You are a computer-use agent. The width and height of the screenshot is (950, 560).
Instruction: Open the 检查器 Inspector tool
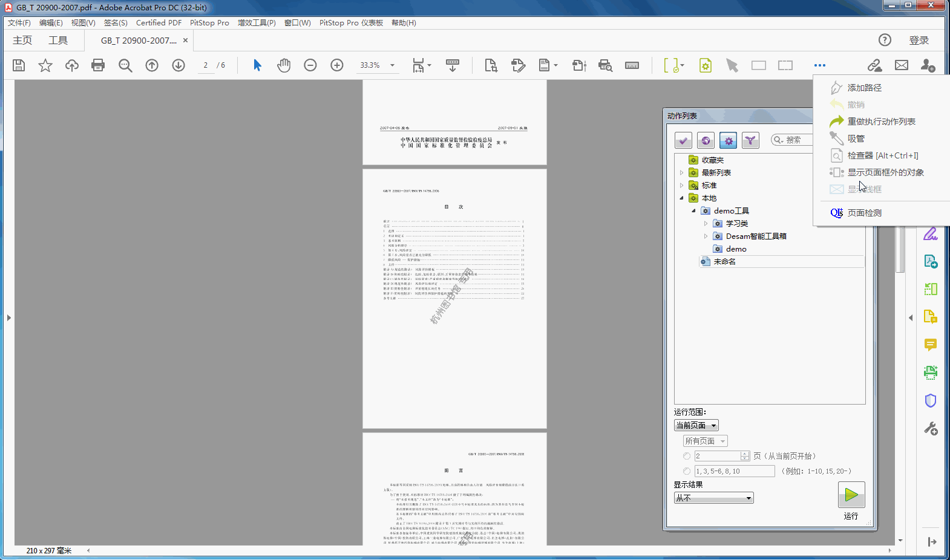tap(882, 155)
